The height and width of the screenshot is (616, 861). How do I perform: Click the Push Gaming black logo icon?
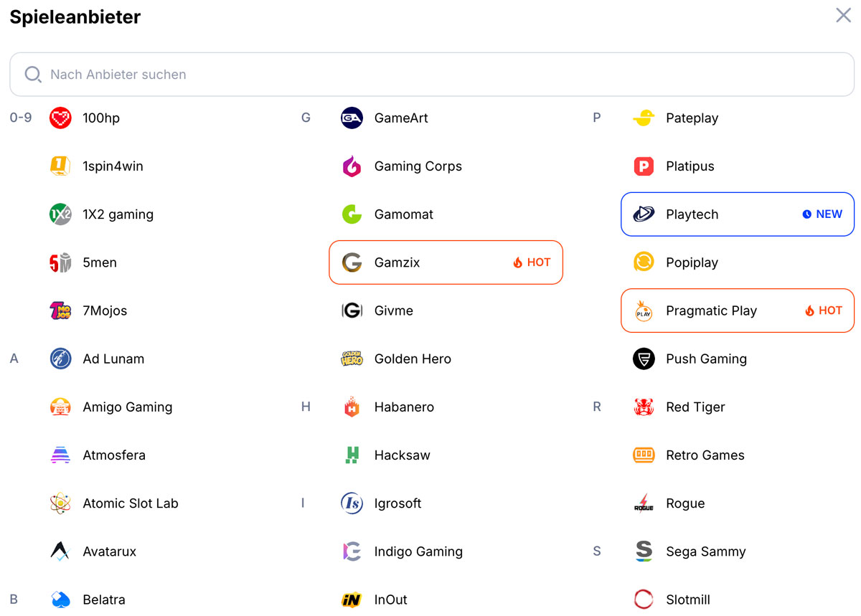pos(644,359)
